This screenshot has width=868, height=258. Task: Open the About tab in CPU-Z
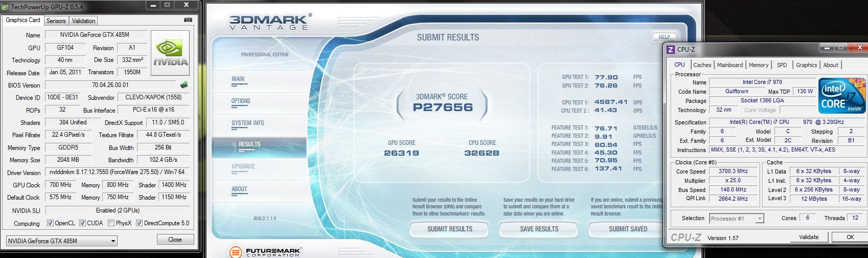831,65
